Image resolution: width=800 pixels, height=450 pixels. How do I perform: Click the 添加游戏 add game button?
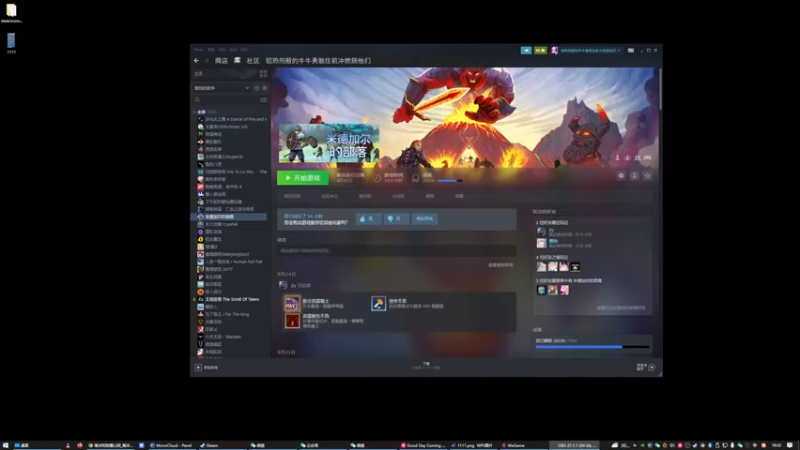click(x=207, y=367)
